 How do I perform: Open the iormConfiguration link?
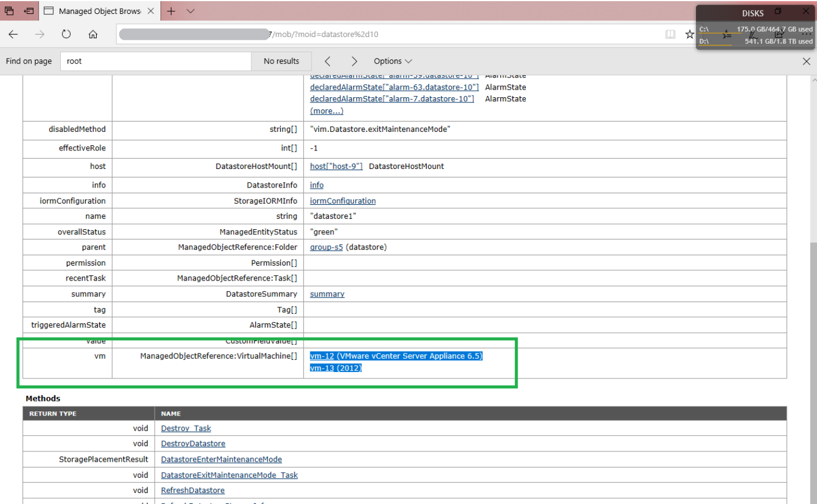click(343, 201)
